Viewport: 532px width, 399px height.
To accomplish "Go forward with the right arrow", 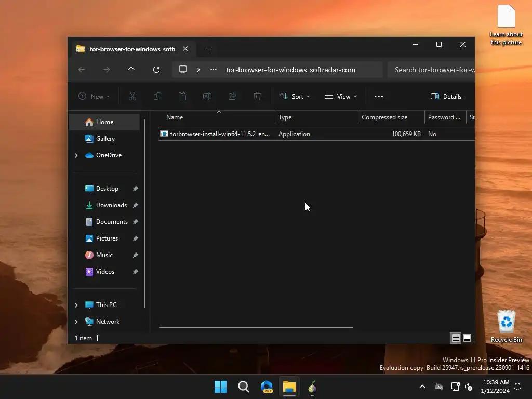I will (x=106, y=70).
